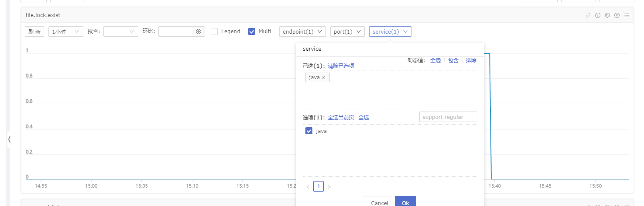Open the info icon on file.lock.exist panel
Screen dimensions: 644x206
pyautogui.click(x=598, y=15)
